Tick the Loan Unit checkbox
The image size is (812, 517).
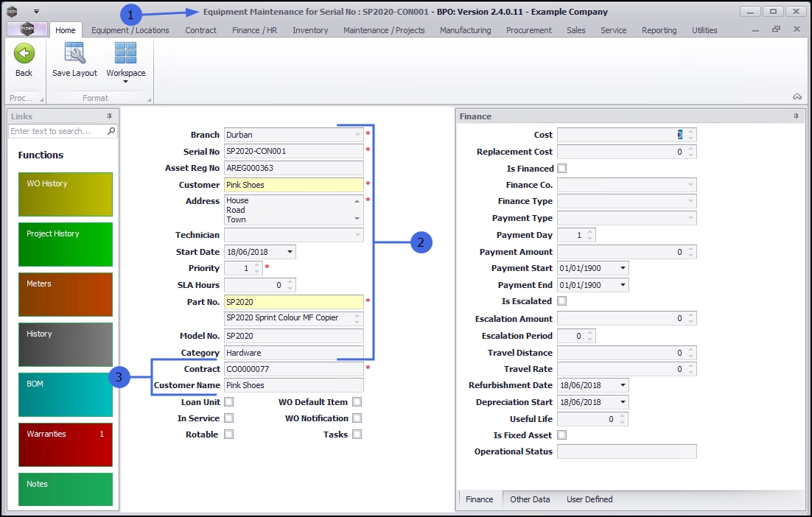click(x=229, y=402)
